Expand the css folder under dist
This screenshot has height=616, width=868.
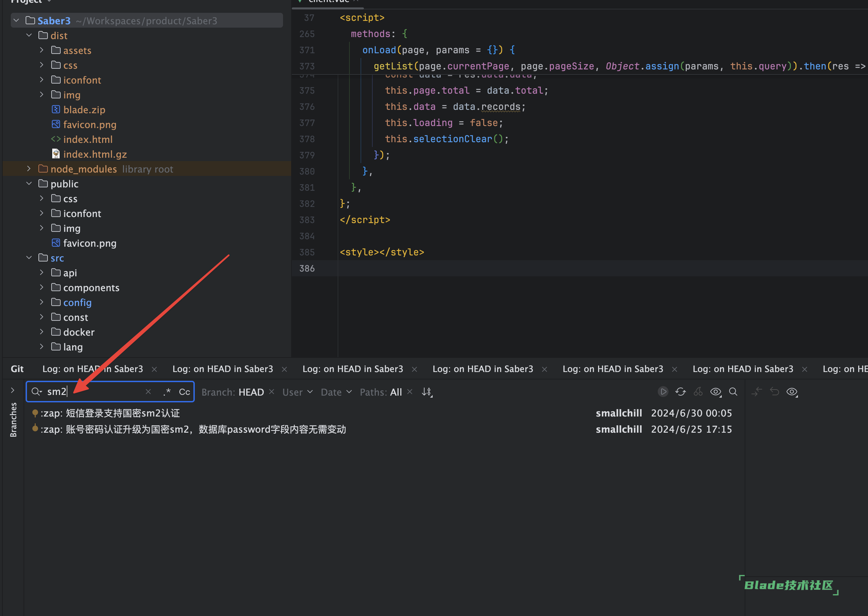(x=41, y=64)
